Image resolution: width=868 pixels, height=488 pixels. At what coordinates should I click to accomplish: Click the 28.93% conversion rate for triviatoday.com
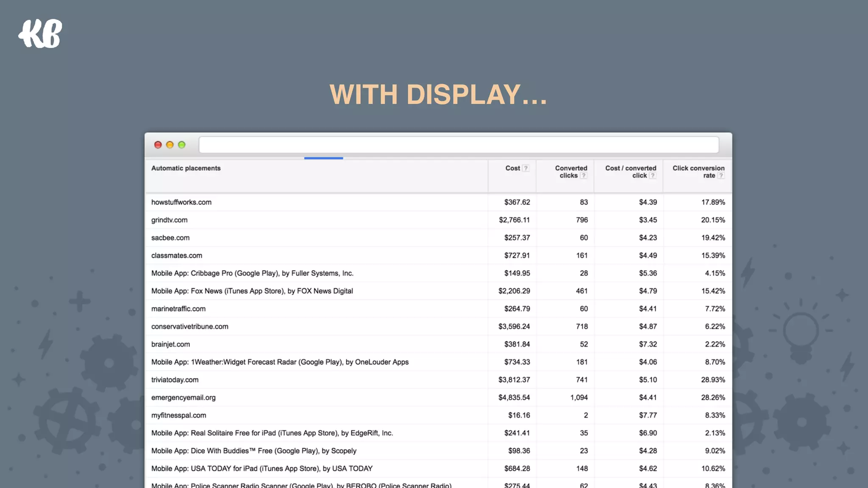[713, 380]
